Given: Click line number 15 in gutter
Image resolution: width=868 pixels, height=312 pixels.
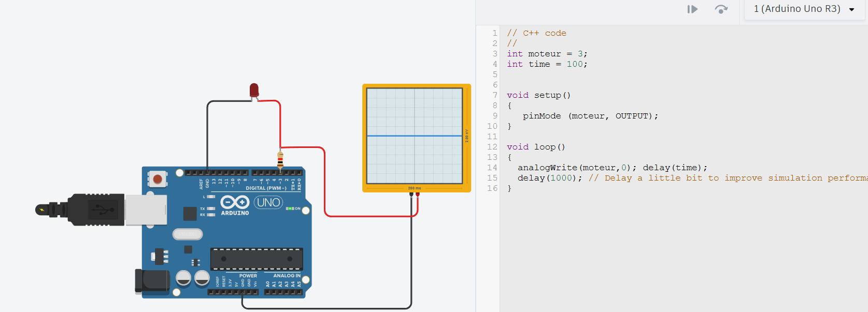Looking at the screenshot, I should (x=492, y=178).
